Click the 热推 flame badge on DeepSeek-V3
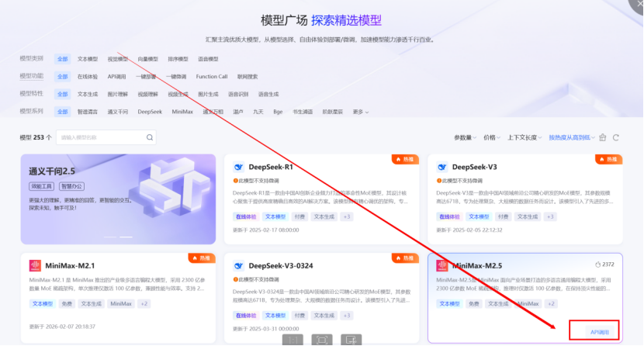Image resolution: width=644 pixels, height=346 pixels. pyautogui.click(x=608, y=159)
